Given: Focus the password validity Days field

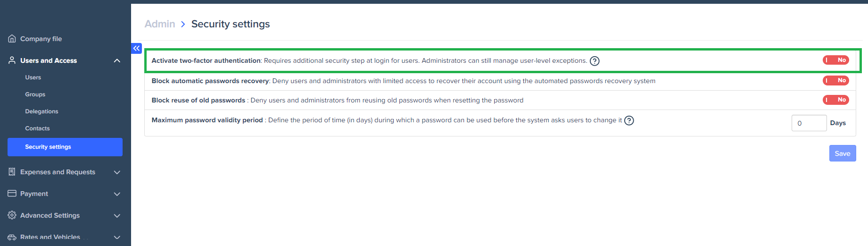Looking at the screenshot, I should 809,123.
